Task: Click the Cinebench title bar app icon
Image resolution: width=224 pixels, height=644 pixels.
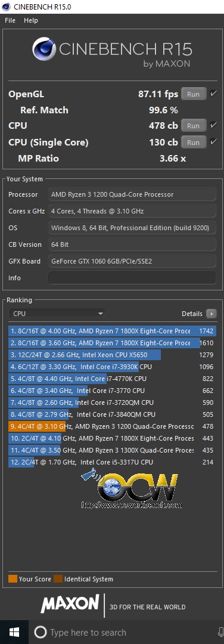Action: click(x=6, y=7)
